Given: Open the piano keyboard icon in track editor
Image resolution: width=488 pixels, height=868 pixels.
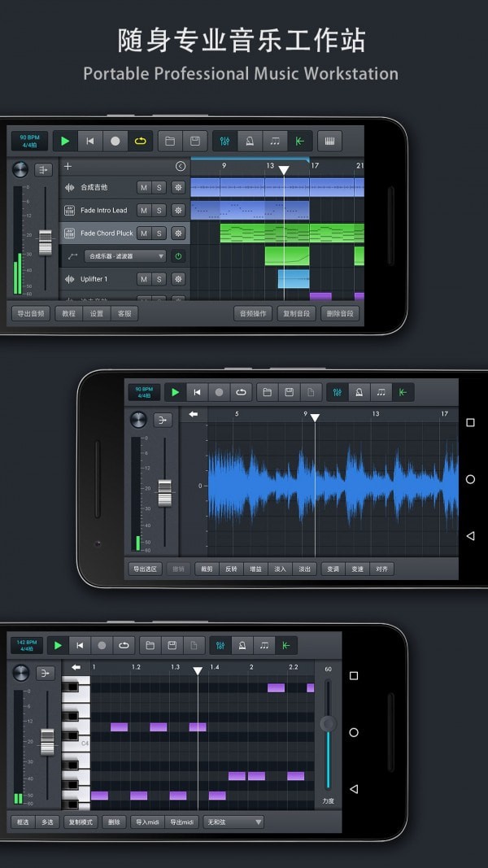Looking at the screenshot, I should [x=329, y=142].
